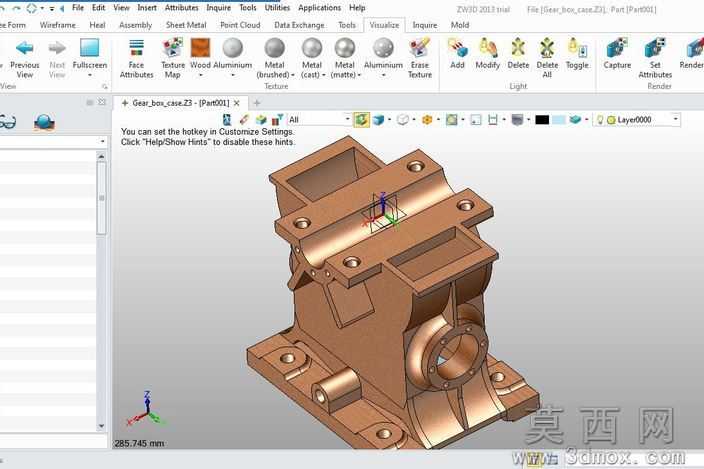Image resolution: width=704 pixels, height=469 pixels.
Task: Click Modify light icon
Action: 488,48
